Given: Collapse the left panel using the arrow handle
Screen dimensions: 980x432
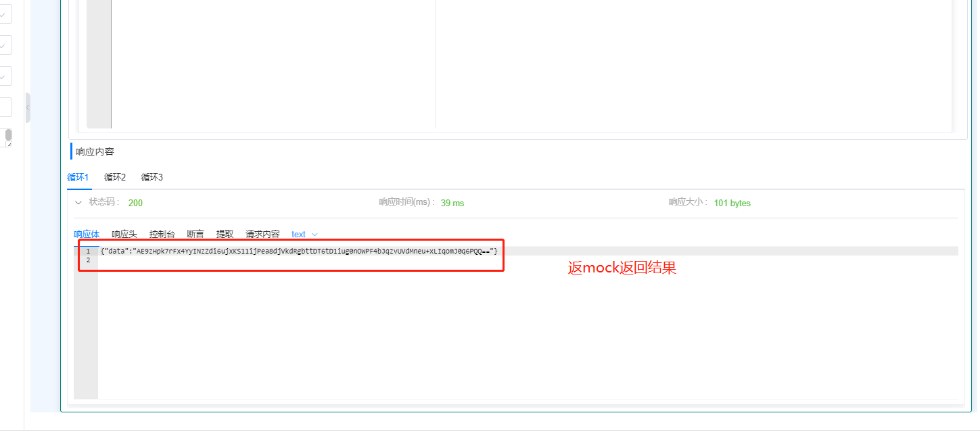Looking at the screenshot, I should point(28,108).
